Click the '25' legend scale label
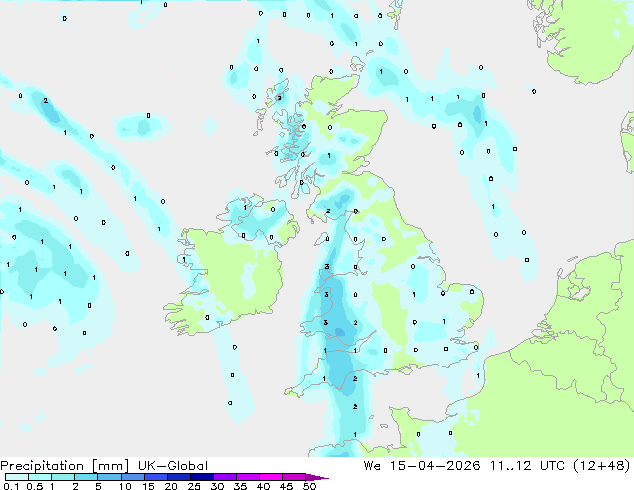 click(194, 486)
